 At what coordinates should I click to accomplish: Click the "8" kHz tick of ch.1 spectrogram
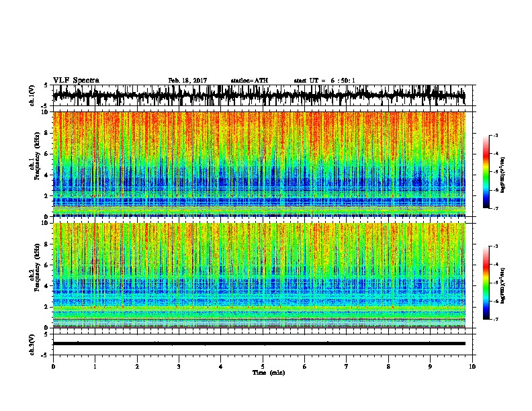coord(48,133)
